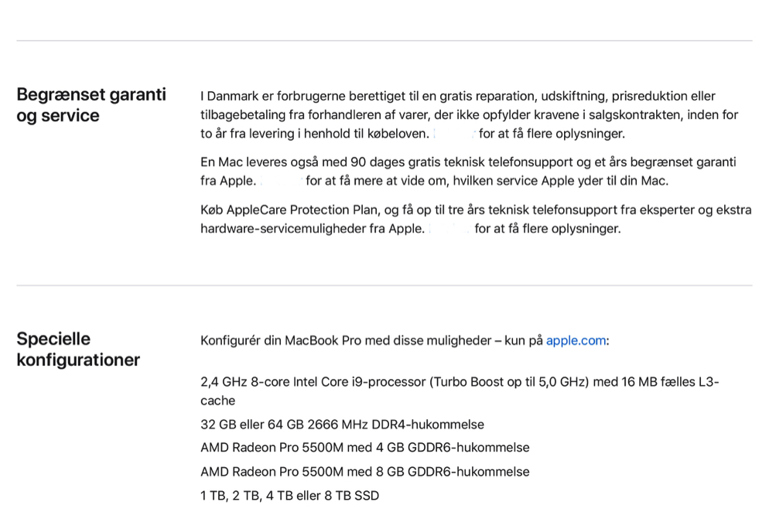Click the 'tilbagebetaling fra forhandleren' line
This screenshot has height=532, width=769.
click(469, 115)
